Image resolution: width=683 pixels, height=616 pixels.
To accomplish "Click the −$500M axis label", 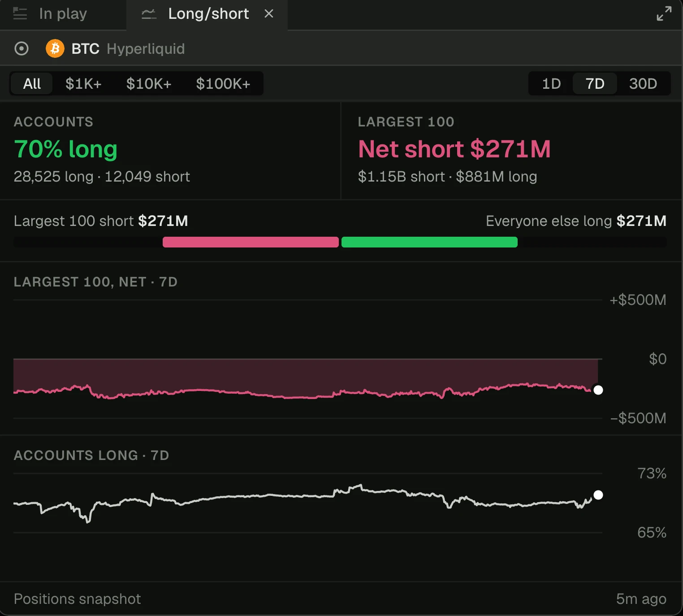I will pos(638,418).
